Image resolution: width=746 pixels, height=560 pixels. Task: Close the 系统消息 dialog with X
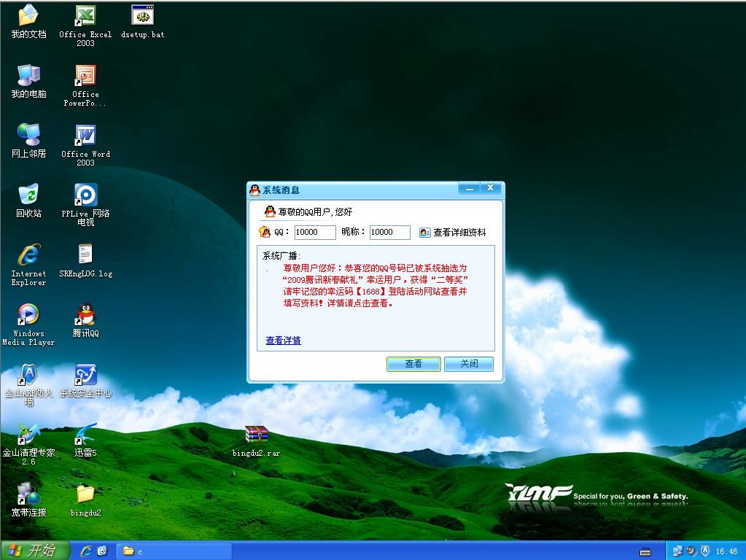pyautogui.click(x=490, y=188)
